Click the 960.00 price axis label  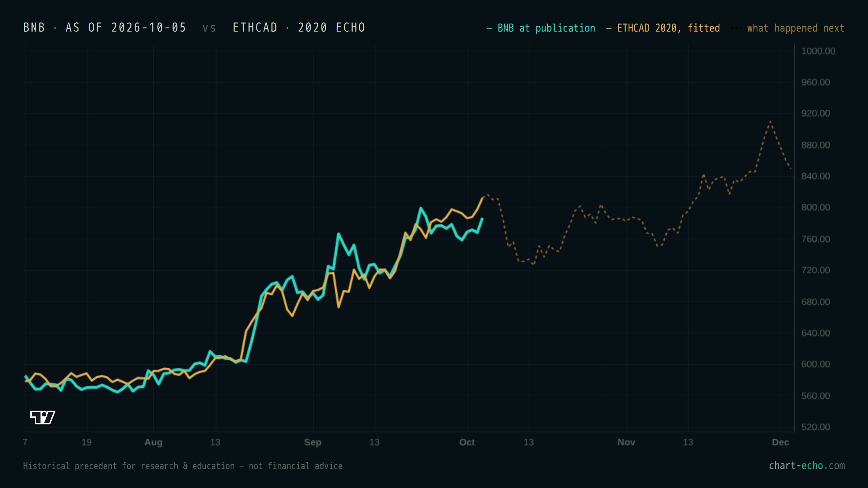816,82
